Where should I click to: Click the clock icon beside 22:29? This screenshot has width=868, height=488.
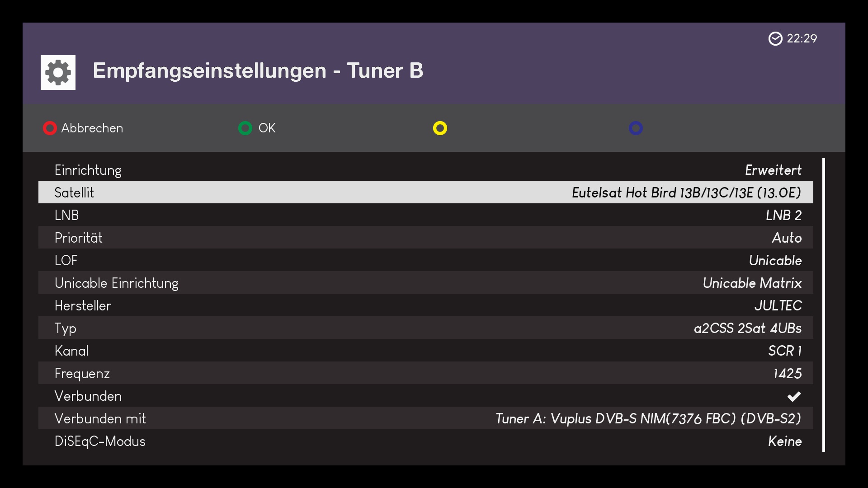[x=775, y=39]
